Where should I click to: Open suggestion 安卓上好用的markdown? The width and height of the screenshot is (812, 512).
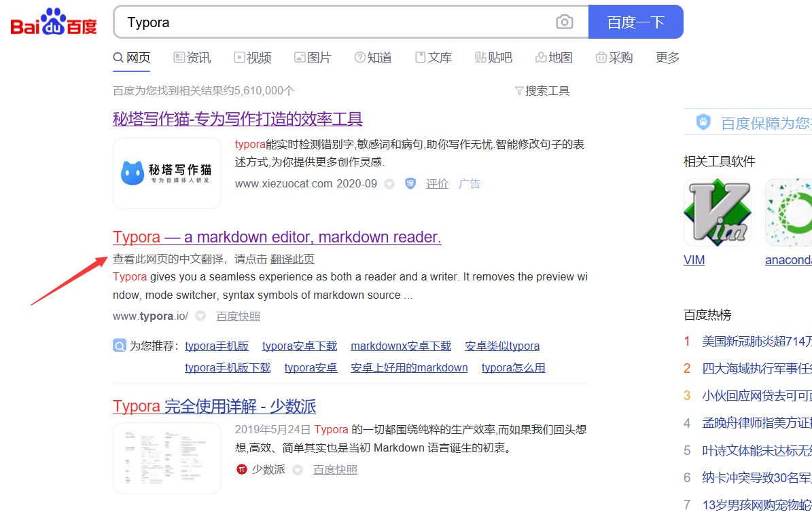pyautogui.click(x=409, y=367)
